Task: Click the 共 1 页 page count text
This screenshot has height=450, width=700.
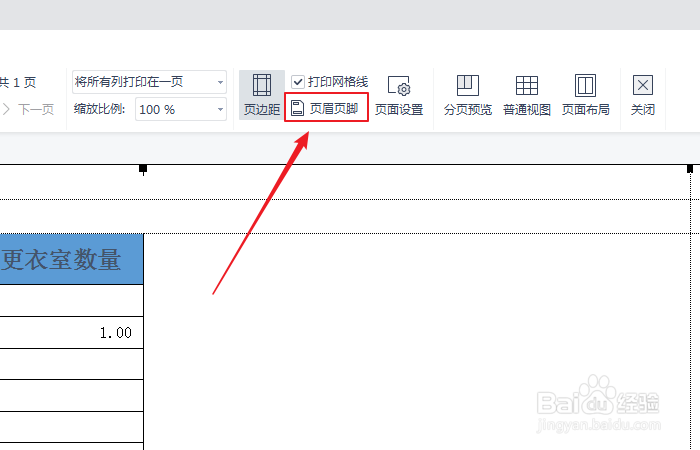Action: (18, 83)
